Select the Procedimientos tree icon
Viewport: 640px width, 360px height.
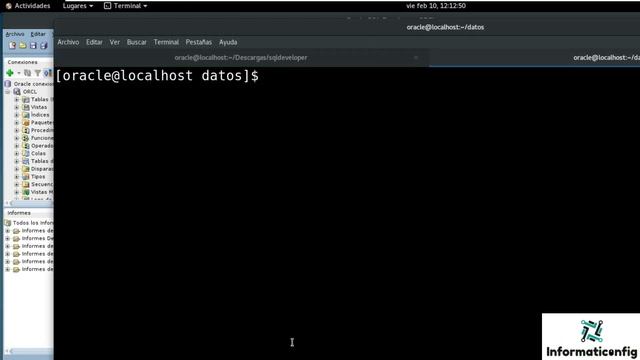click(x=26, y=131)
